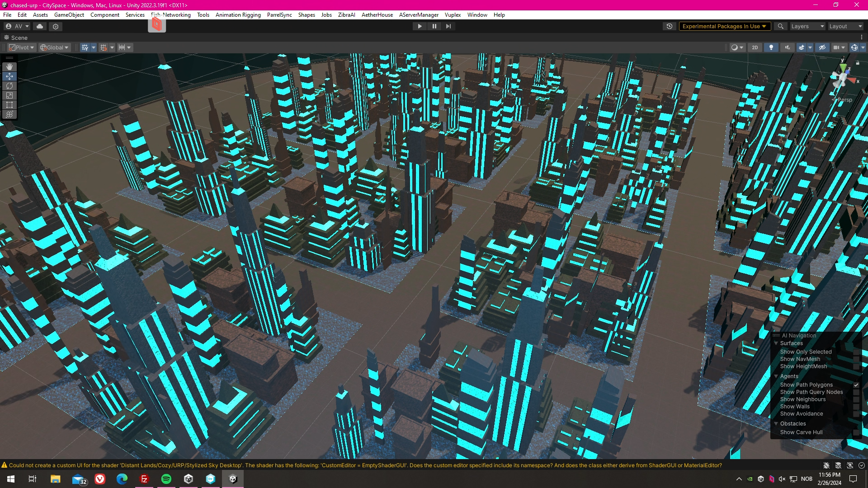Select the Scale tool

(x=9, y=95)
